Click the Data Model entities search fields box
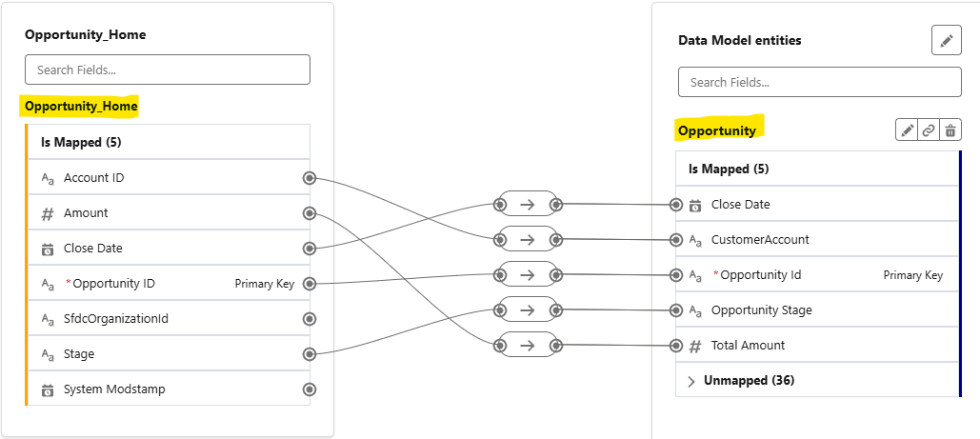This screenshot has height=439, width=980. (819, 83)
